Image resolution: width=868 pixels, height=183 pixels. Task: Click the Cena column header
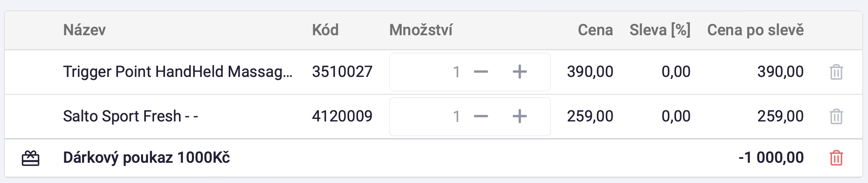click(x=595, y=30)
